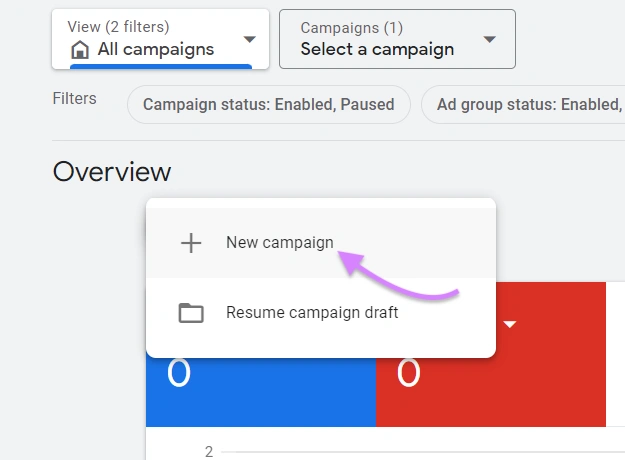Click the zero value on the red card

(409, 373)
